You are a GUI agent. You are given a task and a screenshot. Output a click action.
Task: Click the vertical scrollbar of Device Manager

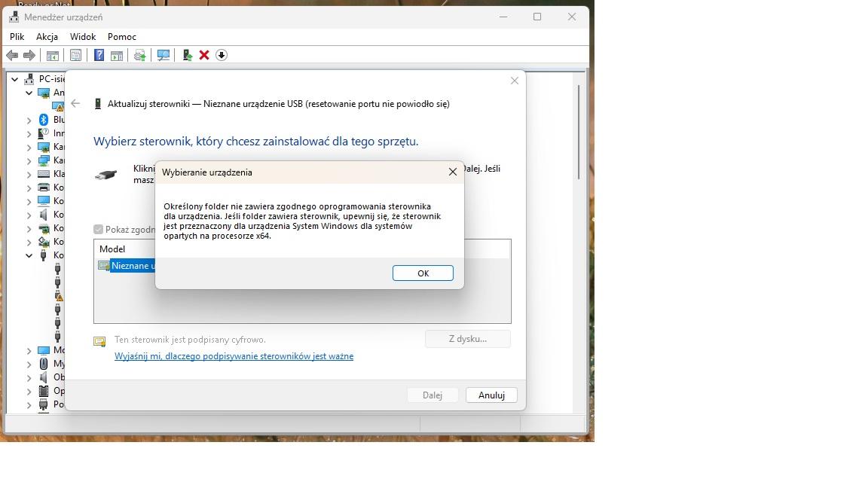(578, 133)
